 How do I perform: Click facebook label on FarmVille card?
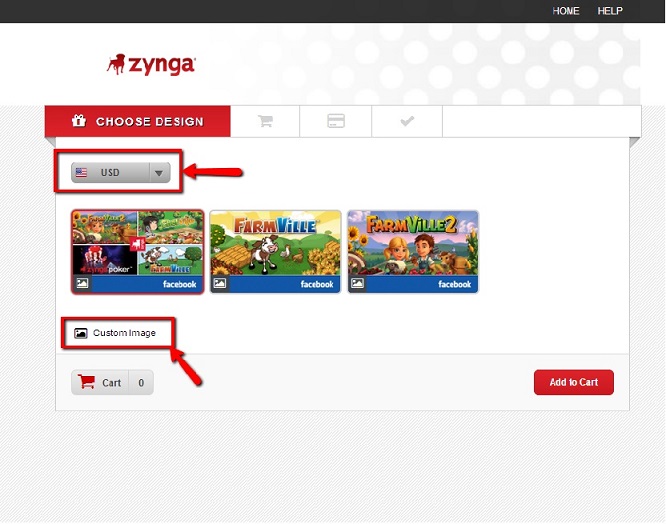[x=317, y=284]
